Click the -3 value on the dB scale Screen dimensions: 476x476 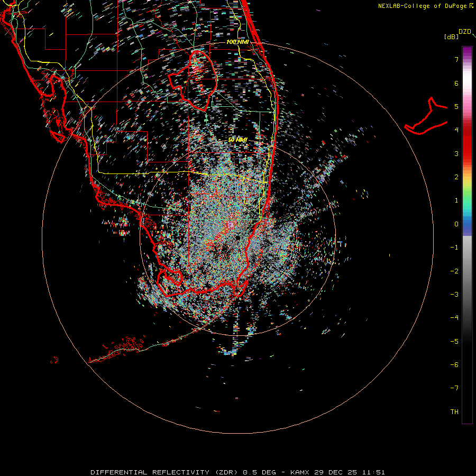454,295
